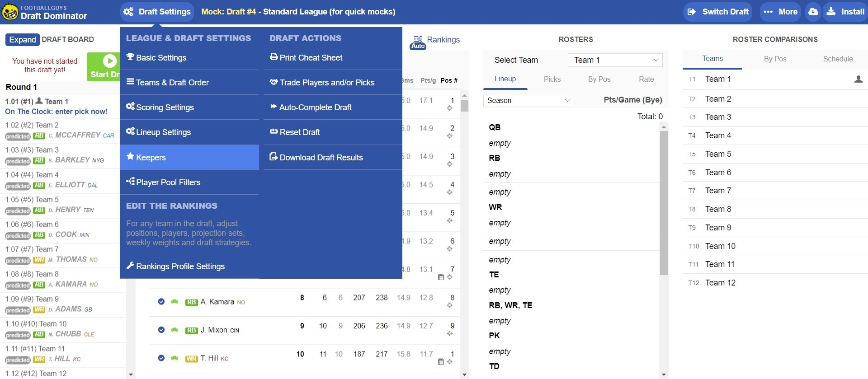Open the Select Team dropdown
This screenshot has width=868, height=379.
pos(615,60)
